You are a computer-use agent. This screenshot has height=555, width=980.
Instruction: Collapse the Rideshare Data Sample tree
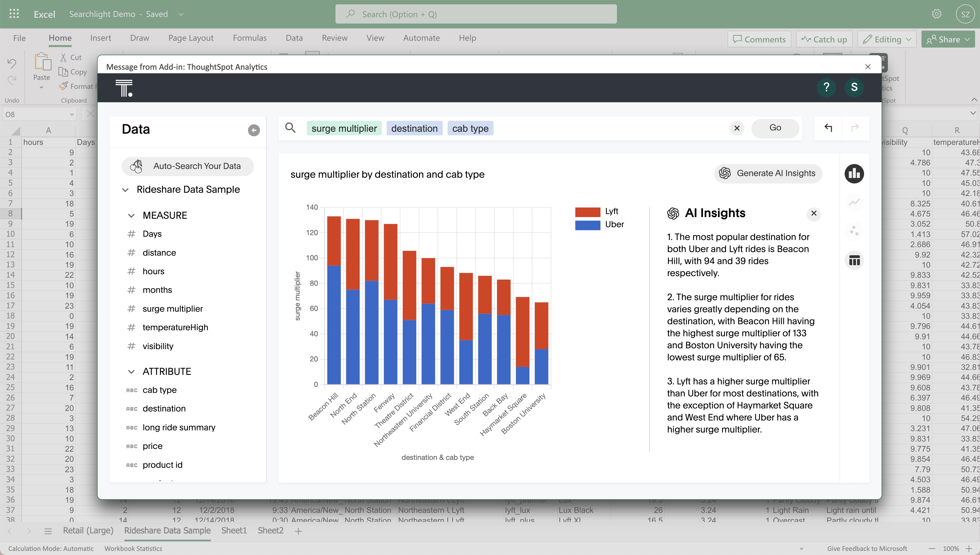(x=126, y=190)
